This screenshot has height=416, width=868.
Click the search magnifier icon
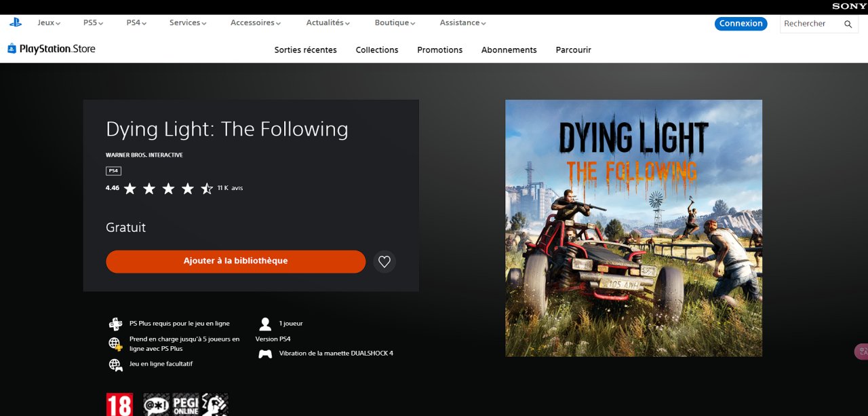click(x=848, y=24)
